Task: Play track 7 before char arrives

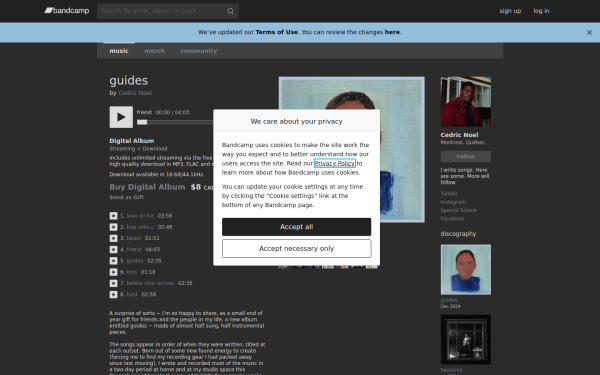Action: click(113, 283)
